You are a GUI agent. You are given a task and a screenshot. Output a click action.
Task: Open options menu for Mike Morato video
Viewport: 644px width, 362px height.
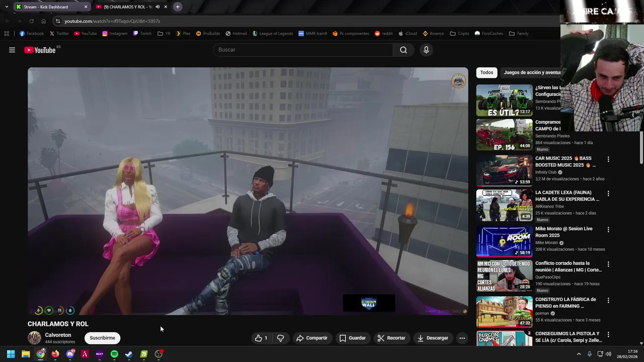point(608,230)
